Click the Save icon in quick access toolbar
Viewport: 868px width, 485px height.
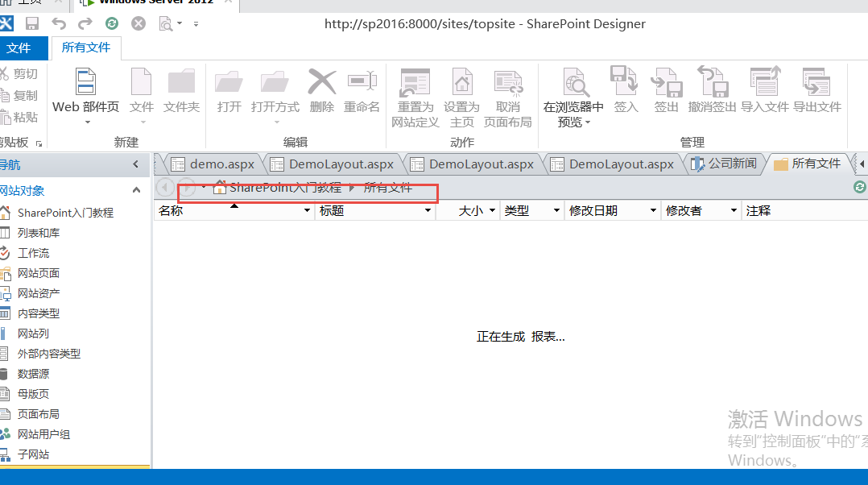32,23
